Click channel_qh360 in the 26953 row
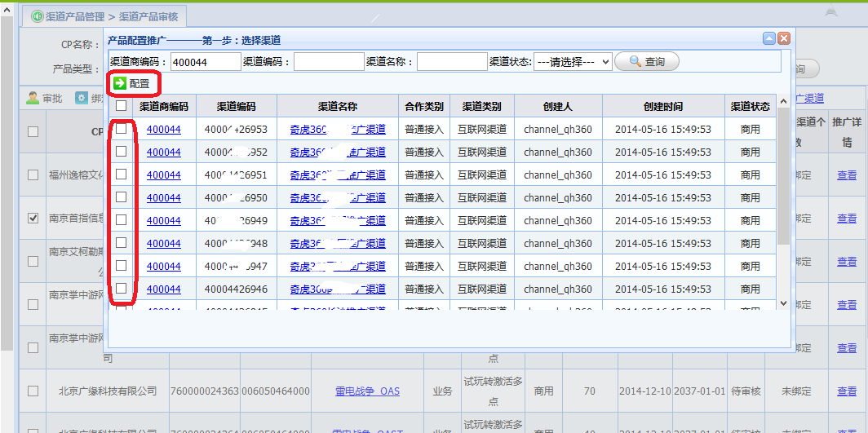The image size is (868, 433). [558, 130]
